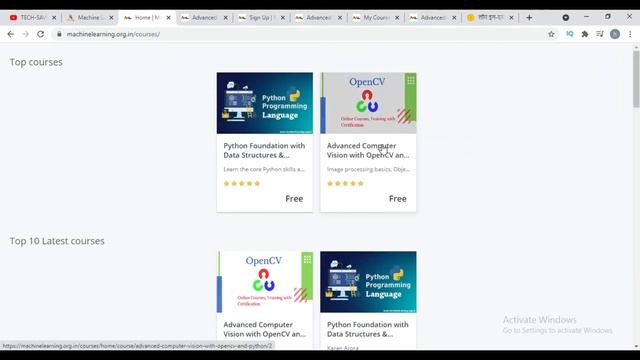Click the 'Top courses' heading
The image size is (640, 360).
coord(36,62)
